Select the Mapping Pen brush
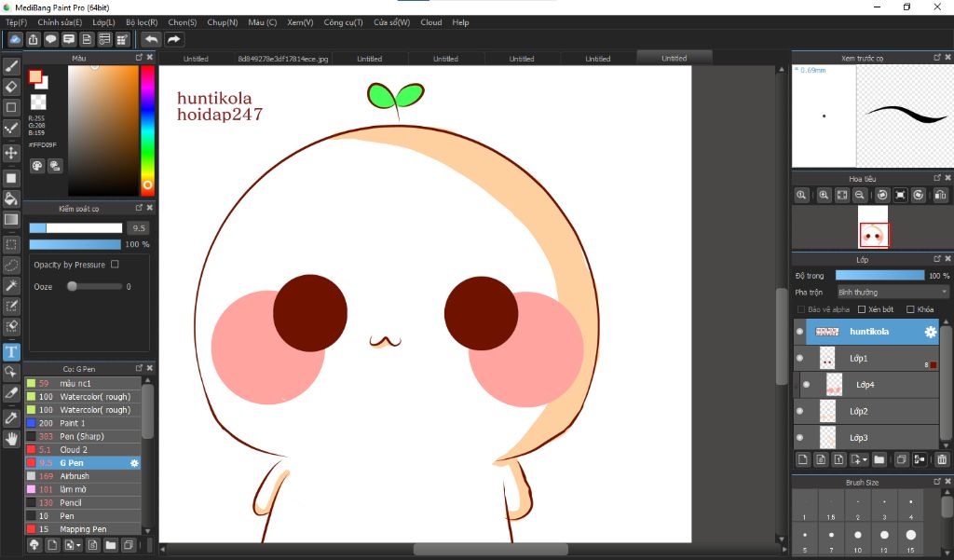 (83, 529)
